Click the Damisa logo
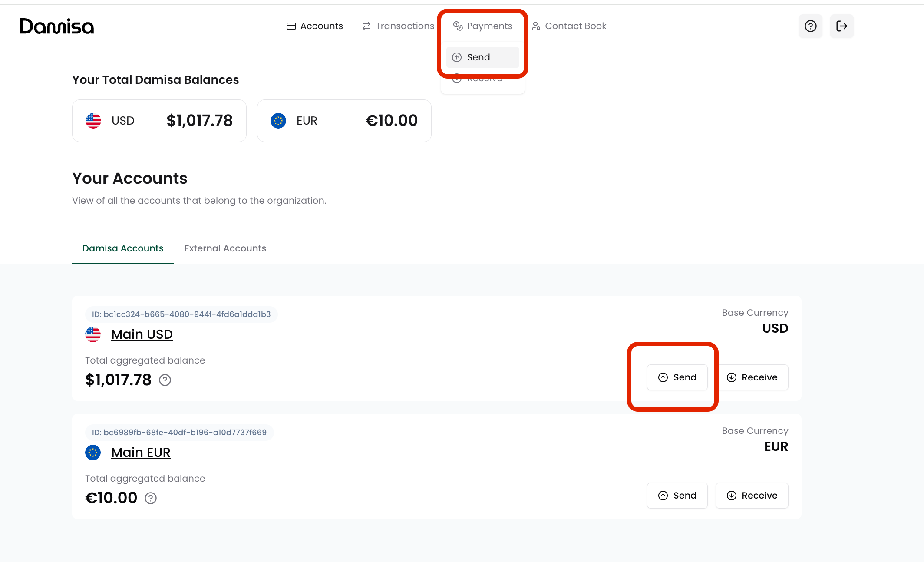The width and height of the screenshot is (924, 562). (57, 26)
